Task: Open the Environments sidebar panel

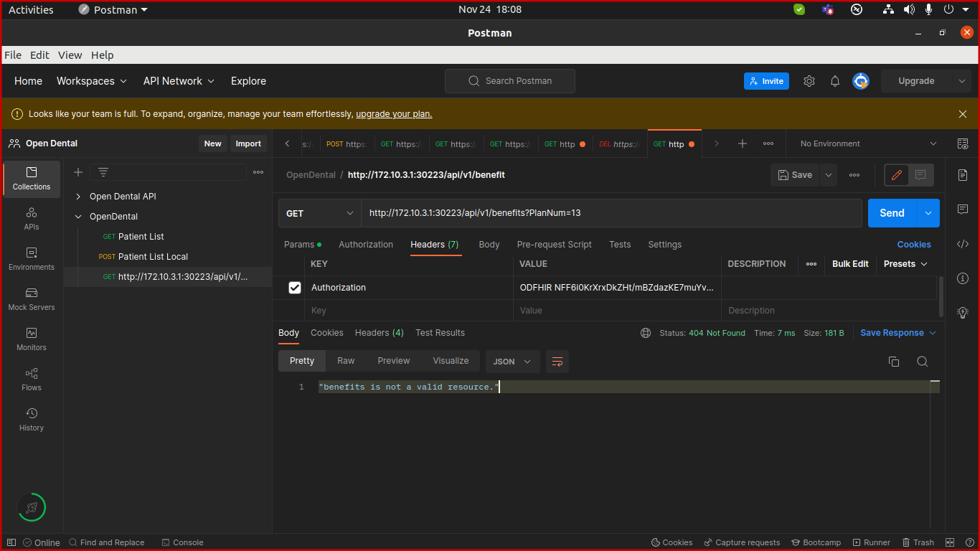Action: [x=32, y=259]
